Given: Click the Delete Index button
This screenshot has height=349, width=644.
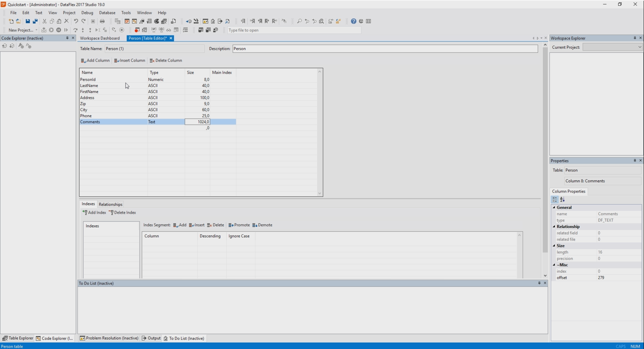Looking at the screenshot, I should tap(122, 212).
